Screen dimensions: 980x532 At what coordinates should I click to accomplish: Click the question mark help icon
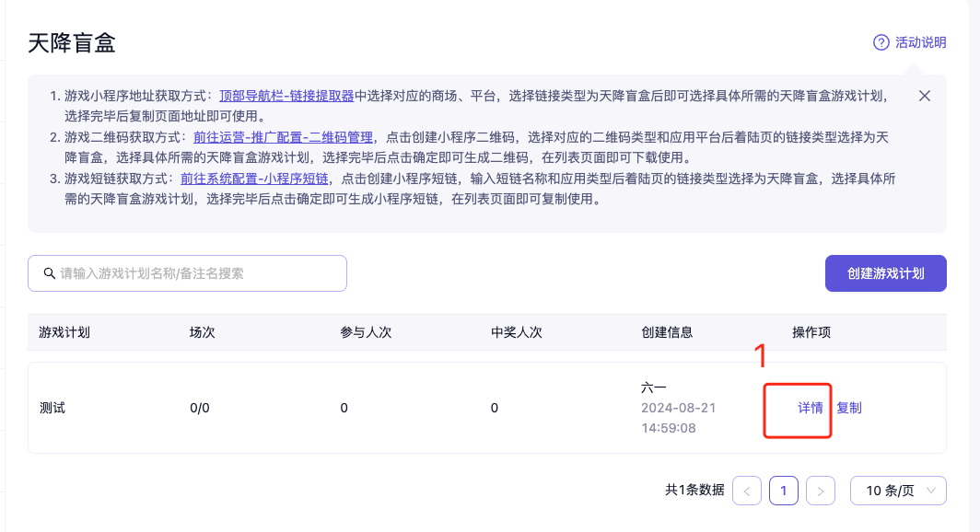click(881, 42)
